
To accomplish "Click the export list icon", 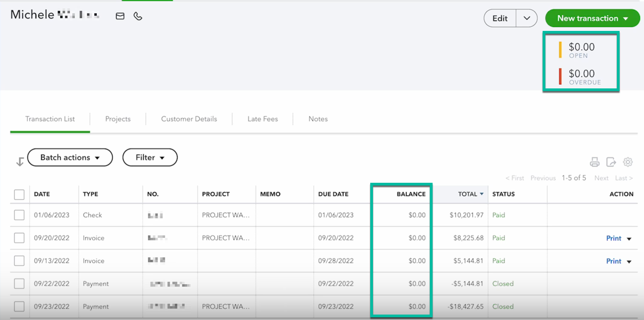I will tap(611, 162).
